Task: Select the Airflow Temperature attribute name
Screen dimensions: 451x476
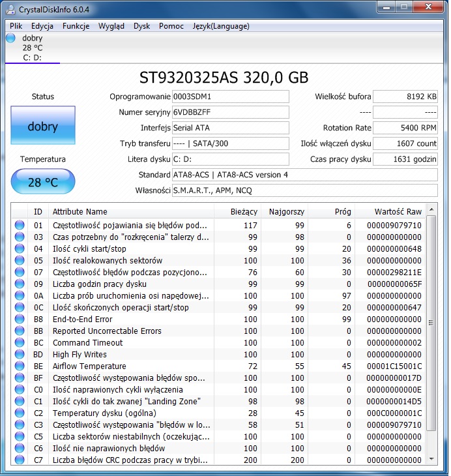Action: 89,366
